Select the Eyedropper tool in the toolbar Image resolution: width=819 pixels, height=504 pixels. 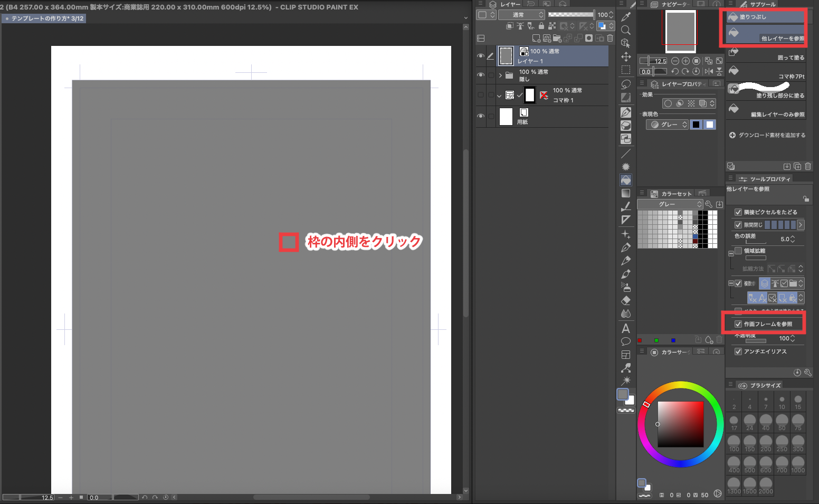626,17
